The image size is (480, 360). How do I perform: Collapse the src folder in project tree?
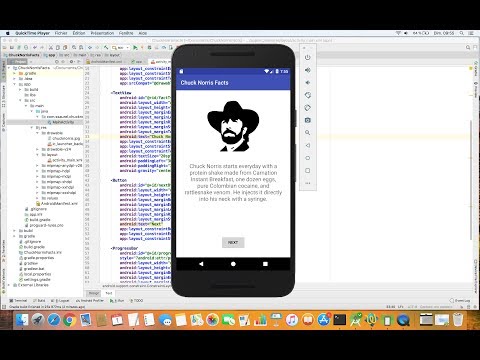[20, 100]
